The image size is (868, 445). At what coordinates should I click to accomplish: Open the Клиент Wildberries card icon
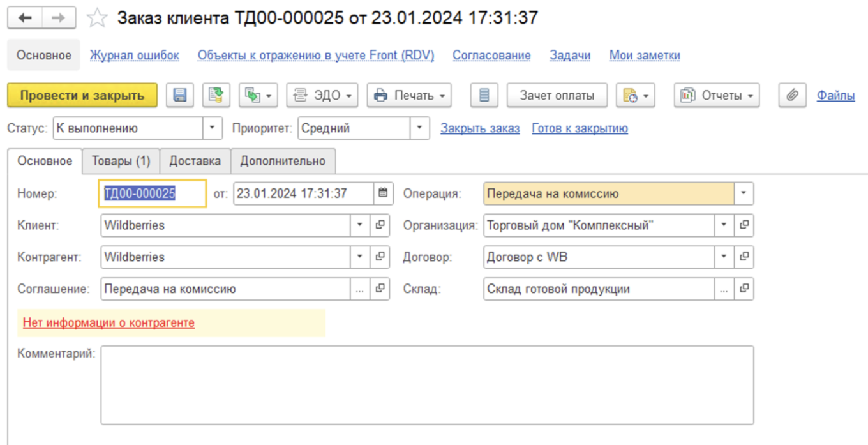[x=380, y=225]
